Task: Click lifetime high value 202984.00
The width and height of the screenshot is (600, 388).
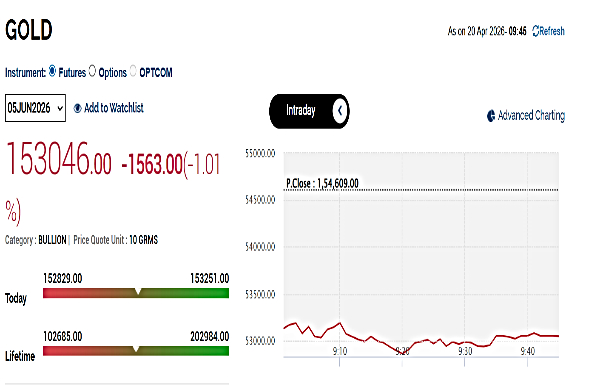Action: pos(210,337)
